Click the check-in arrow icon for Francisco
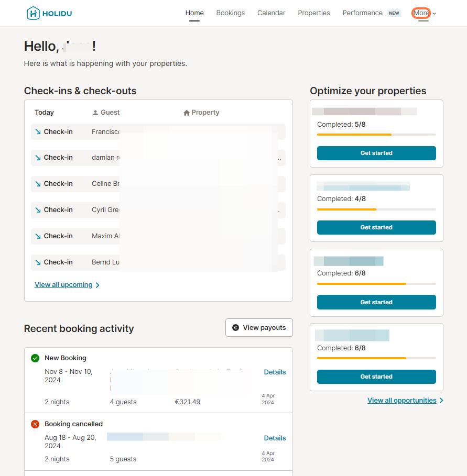 (38, 132)
